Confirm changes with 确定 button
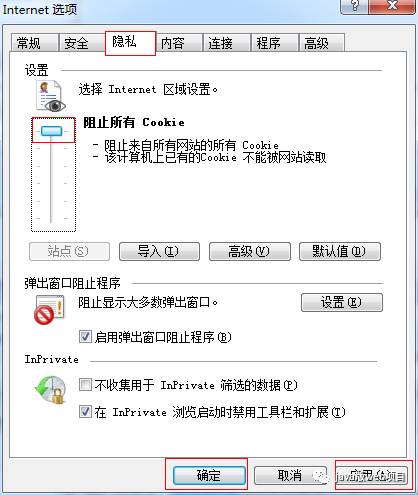Screen dimensions: 418x495 (209, 475)
